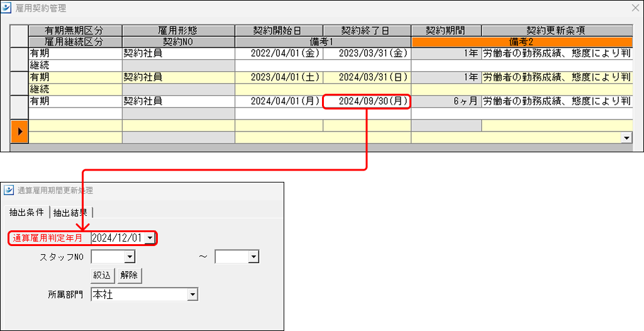Screen dimensions: 644x331
Task: Click 継続 in the highlighted yellow row
Action: [75, 89]
